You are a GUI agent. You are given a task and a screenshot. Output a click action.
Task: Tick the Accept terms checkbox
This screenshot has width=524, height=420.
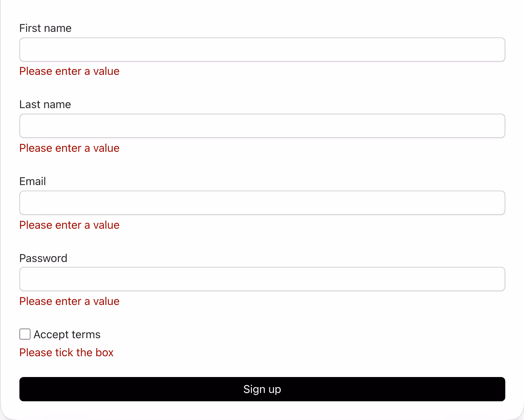click(25, 334)
